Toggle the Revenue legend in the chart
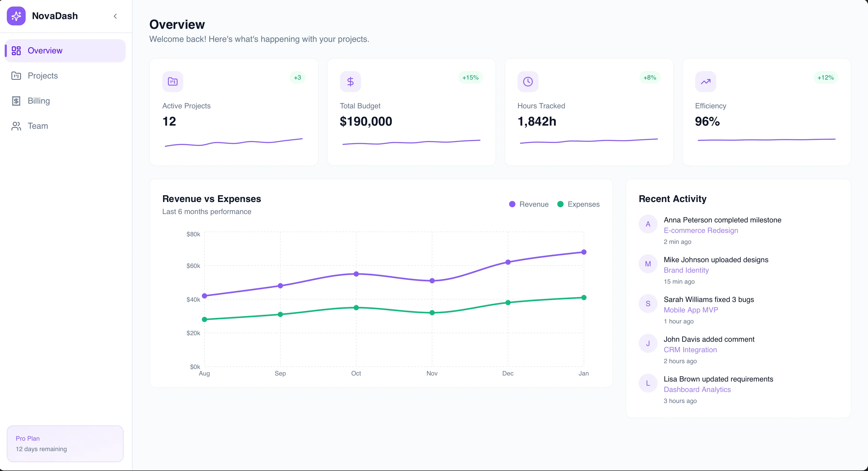 point(528,204)
